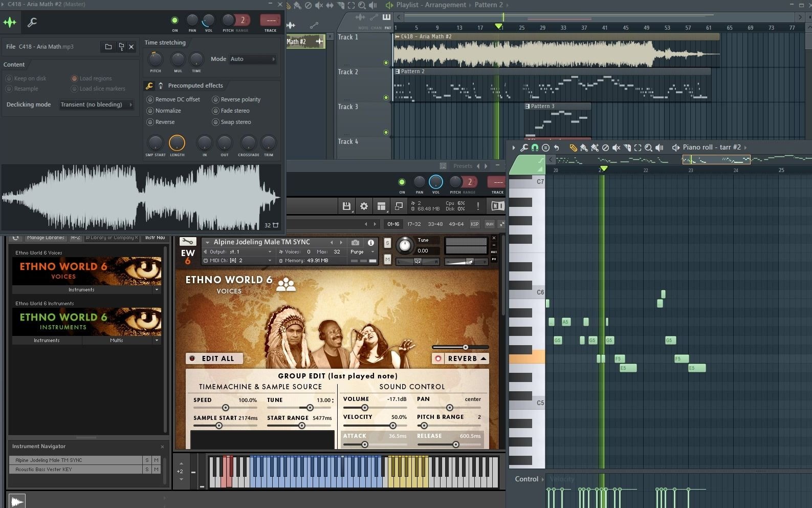
Task: Open Kontakt options gear icon
Action: pos(364,206)
